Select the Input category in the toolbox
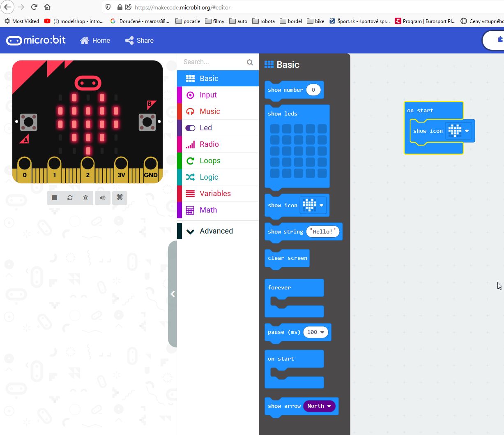 tap(208, 95)
